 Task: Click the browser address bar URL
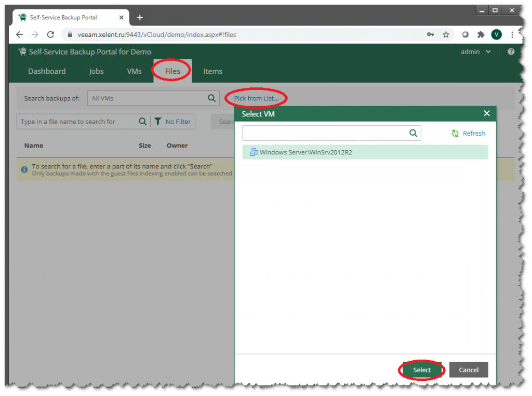pyautogui.click(x=156, y=35)
